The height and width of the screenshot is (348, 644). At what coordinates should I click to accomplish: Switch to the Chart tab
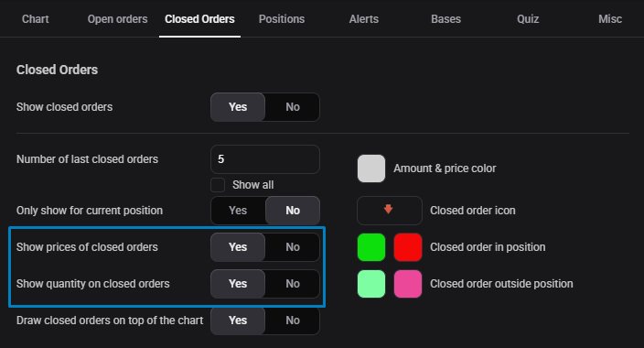coord(36,19)
